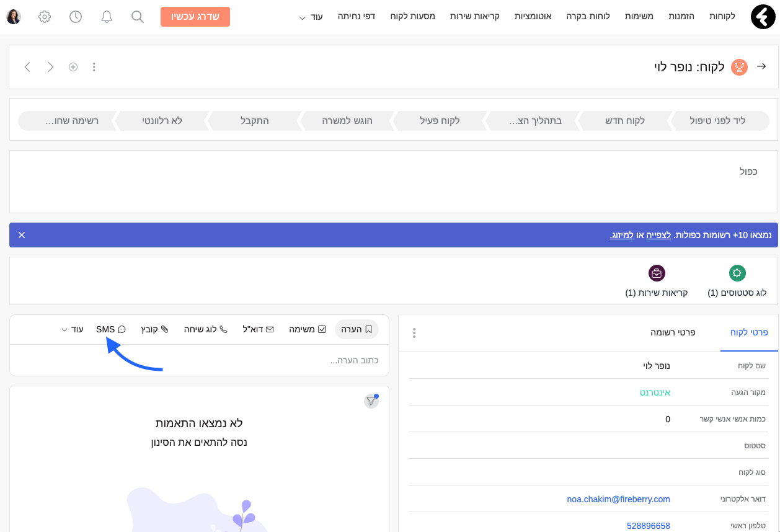
Task: Expand the top navigation עוד dropdown
Action: [x=311, y=17]
